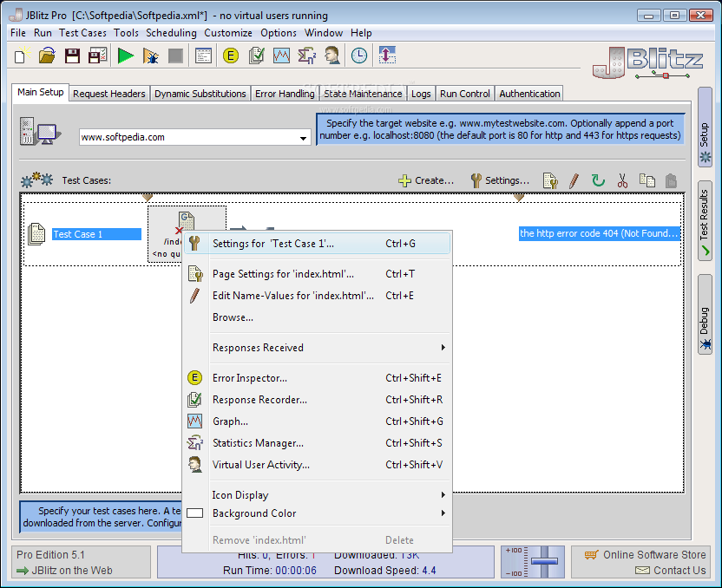722x588 pixels.
Task: Open the File menu
Action: (x=18, y=33)
